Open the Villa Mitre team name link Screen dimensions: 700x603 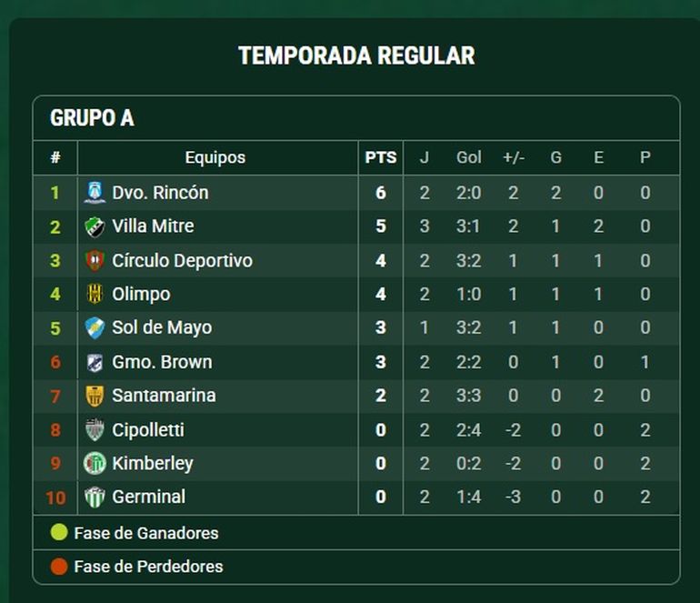[153, 226]
